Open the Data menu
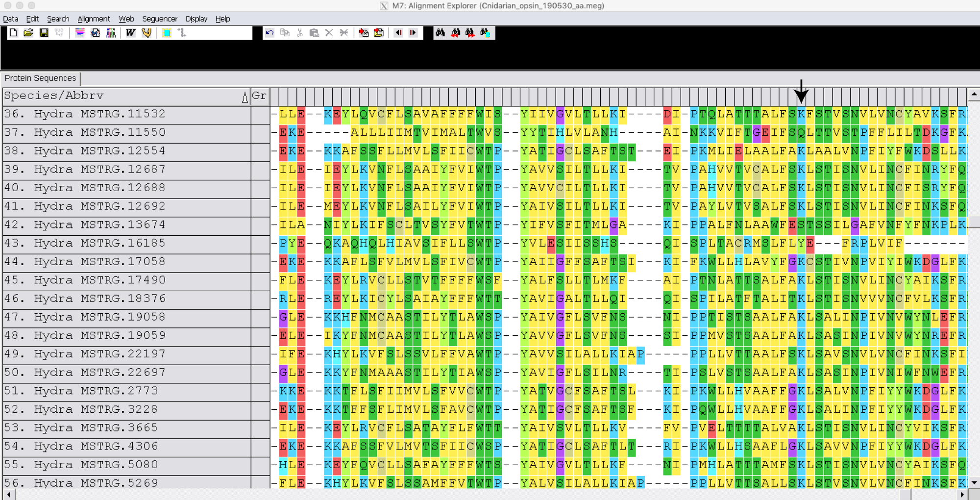This screenshot has width=980, height=500. [x=11, y=19]
